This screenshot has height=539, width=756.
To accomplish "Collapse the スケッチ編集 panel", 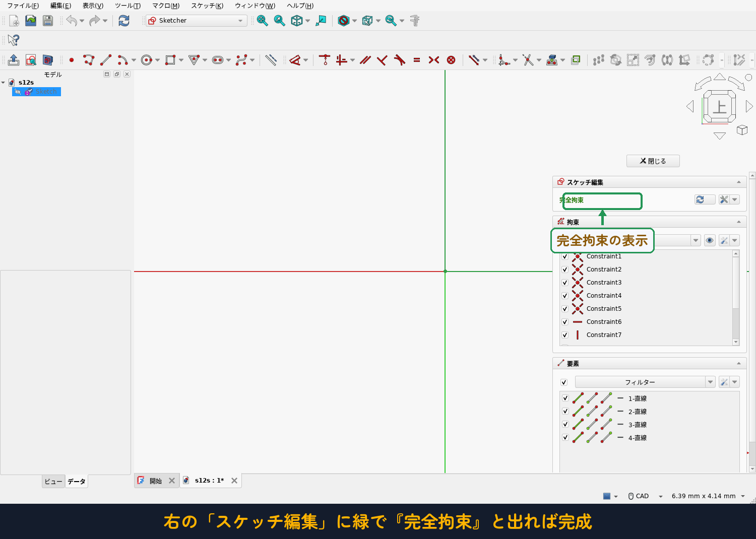I will 739,182.
